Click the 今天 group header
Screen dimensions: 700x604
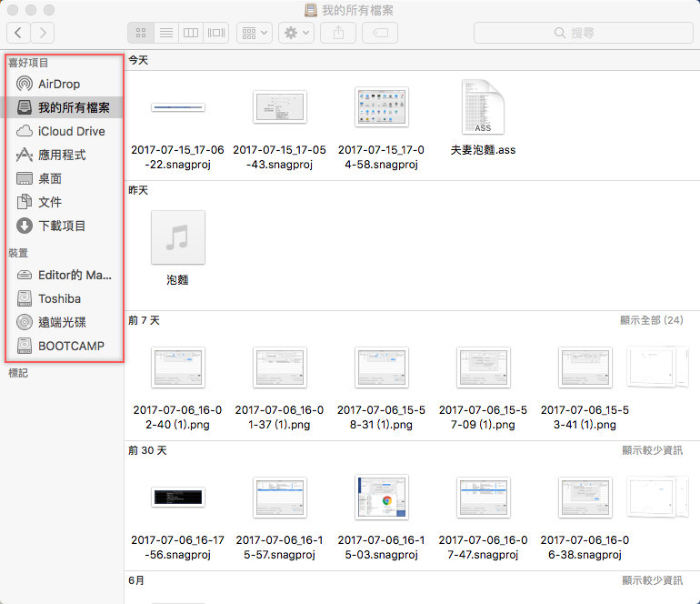[x=138, y=60]
